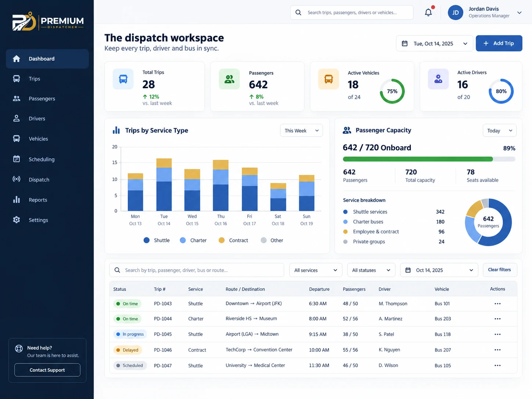Click the Drivers person icon in sidebar
This screenshot has width=532, height=399.
tap(17, 118)
